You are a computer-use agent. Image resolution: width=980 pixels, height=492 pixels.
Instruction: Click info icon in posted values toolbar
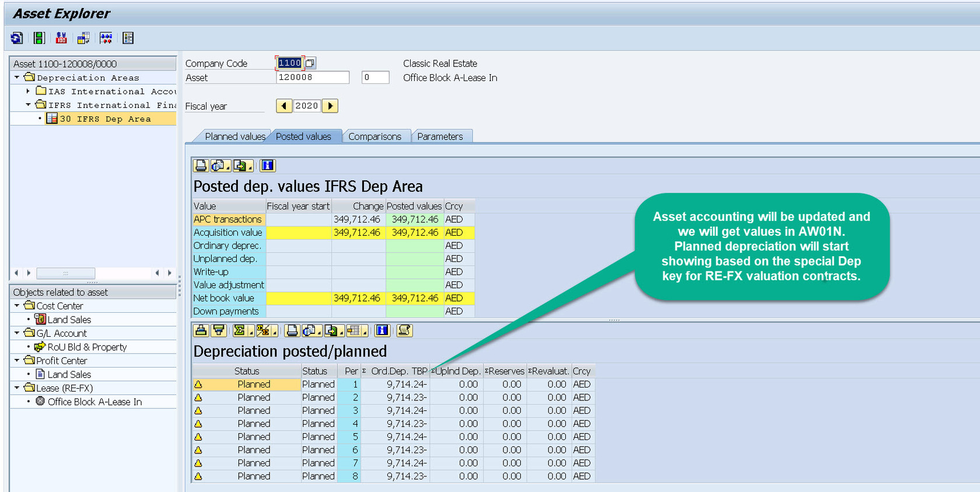[267, 166]
